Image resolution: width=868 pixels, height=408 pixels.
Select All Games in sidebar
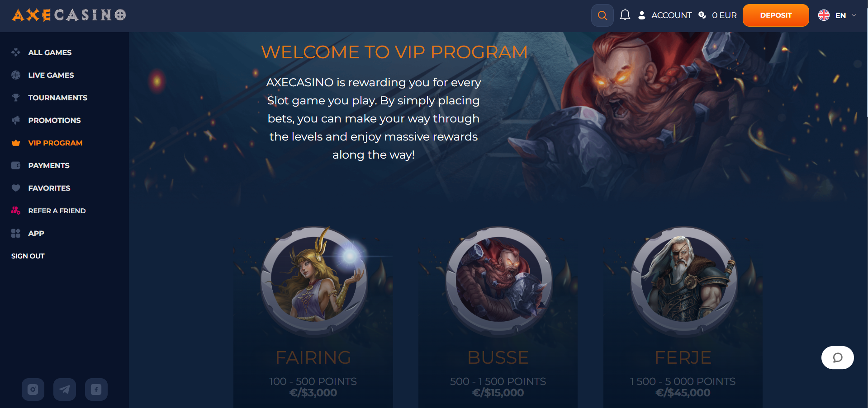(x=50, y=52)
